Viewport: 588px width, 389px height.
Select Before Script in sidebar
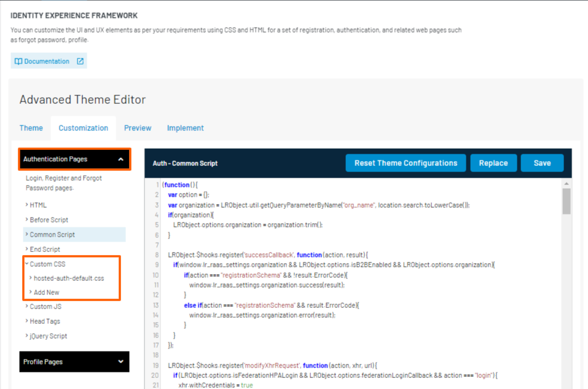click(x=49, y=220)
